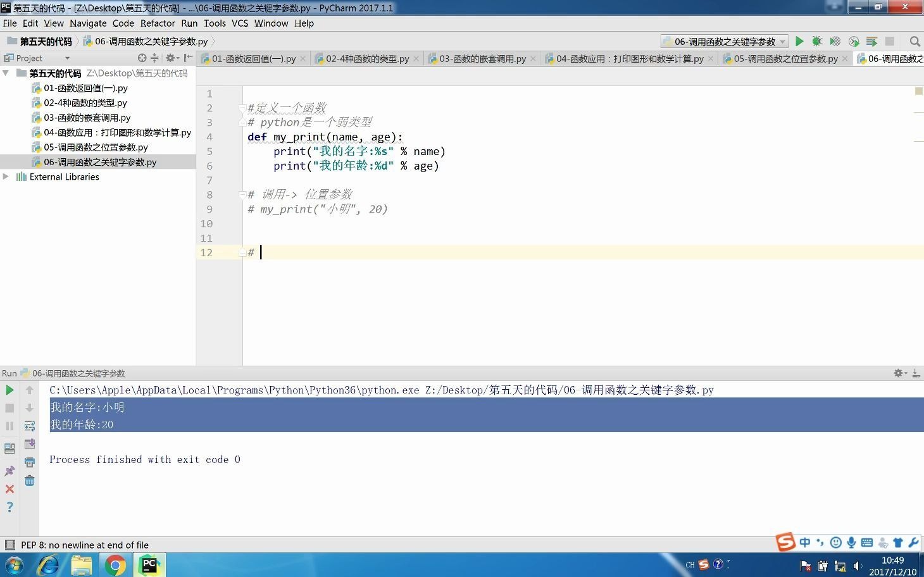Rerun program with Run panel green arrow
Screen dimensions: 924x577
(x=9, y=390)
